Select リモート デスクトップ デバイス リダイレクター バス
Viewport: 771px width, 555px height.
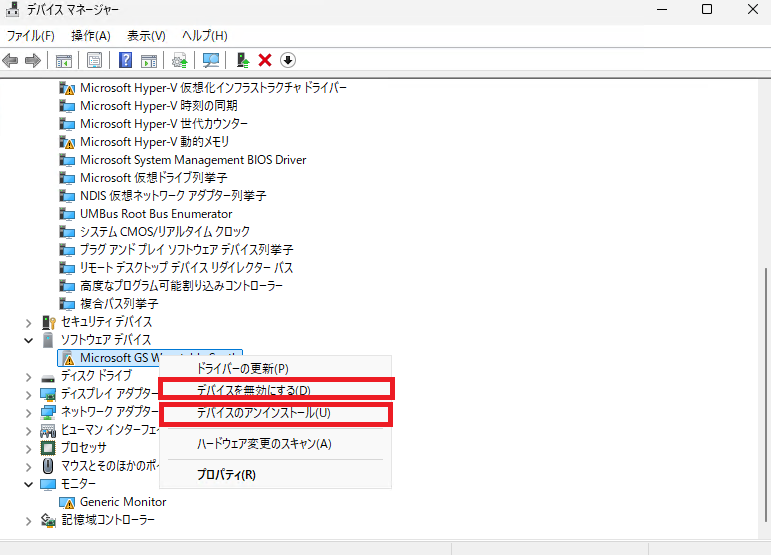[187, 268]
